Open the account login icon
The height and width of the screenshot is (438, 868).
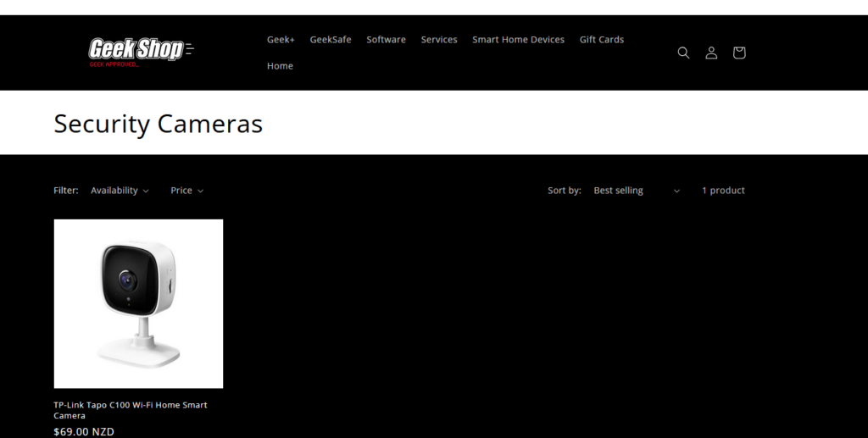pos(711,53)
